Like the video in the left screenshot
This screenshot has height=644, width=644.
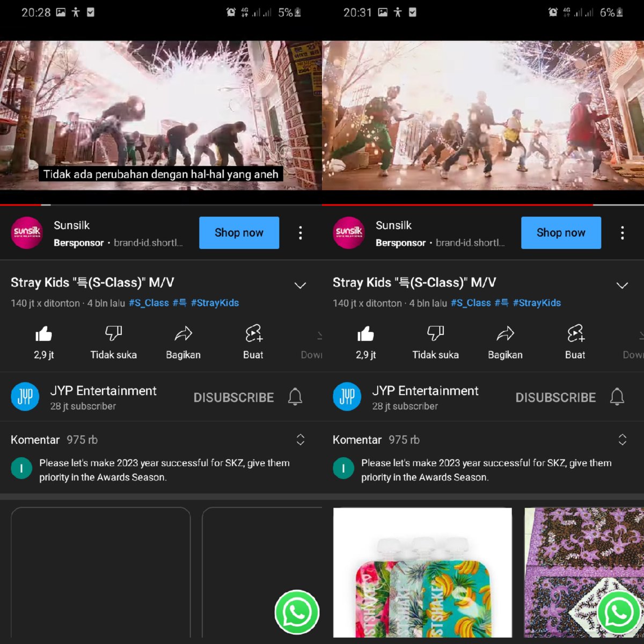[43, 334]
